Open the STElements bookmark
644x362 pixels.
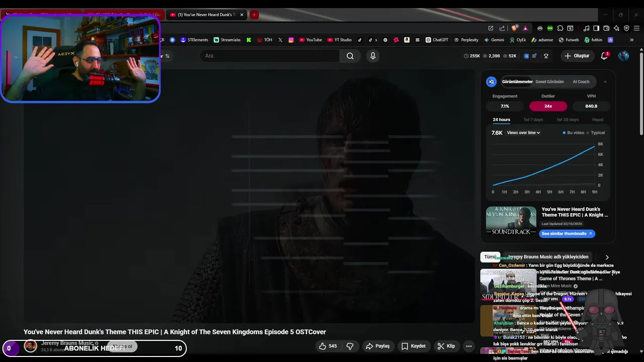coord(194,40)
